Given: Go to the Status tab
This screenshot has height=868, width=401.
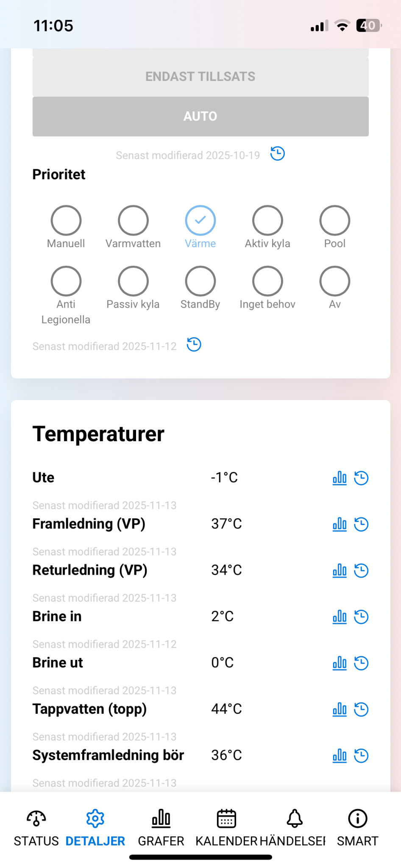Looking at the screenshot, I should [36, 826].
